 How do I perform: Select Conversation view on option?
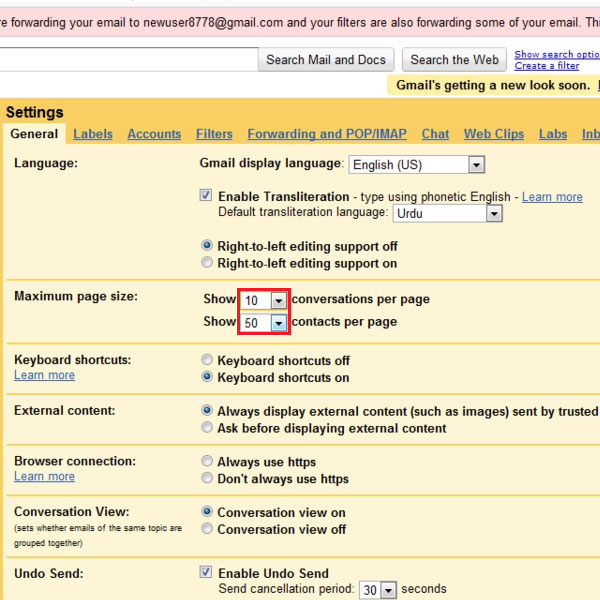click(x=207, y=511)
